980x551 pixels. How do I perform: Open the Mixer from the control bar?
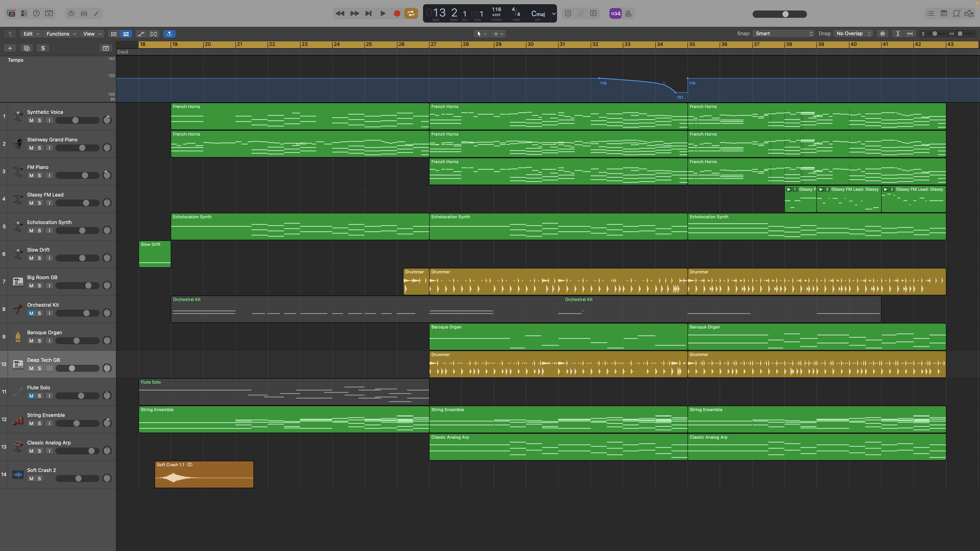84,13
